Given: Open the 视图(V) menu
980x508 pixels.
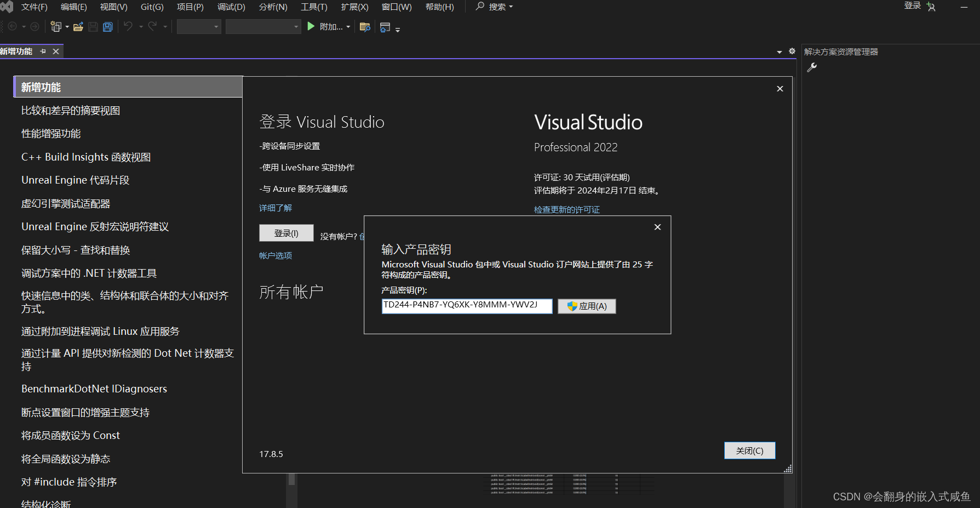Looking at the screenshot, I should 113,7.
